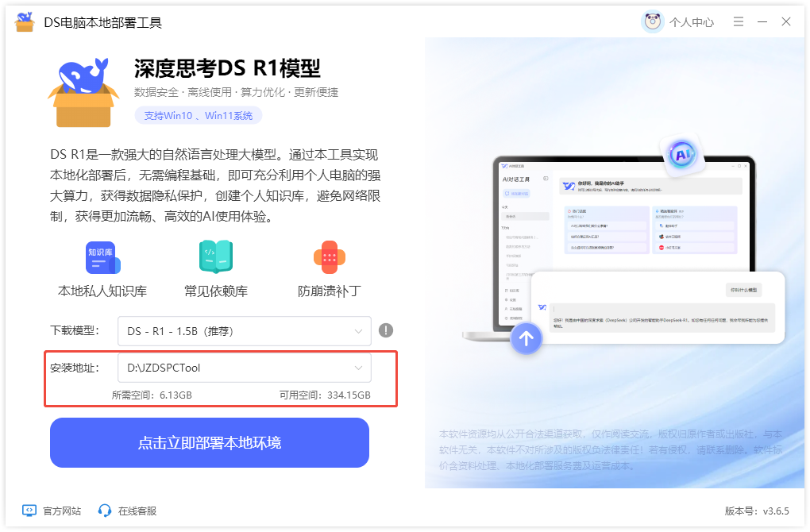Screen dimensions: 810x532
Task: Click the whale-in-box app logo in title bar
Action: [x=25, y=21]
